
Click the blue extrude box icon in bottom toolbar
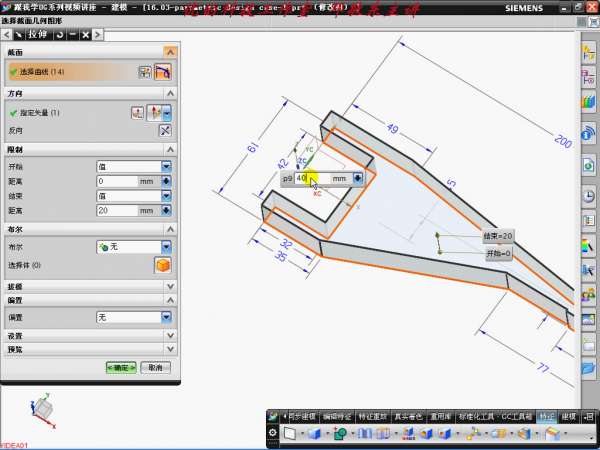tap(315, 433)
